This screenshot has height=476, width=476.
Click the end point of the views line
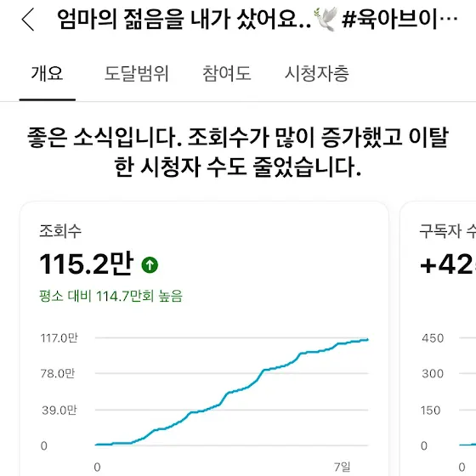[x=367, y=340]
